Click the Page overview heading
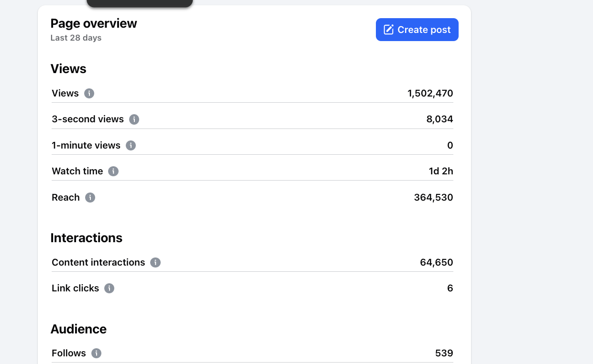The height and width of the screenshot is (364, 593). [x=94, y=23]
